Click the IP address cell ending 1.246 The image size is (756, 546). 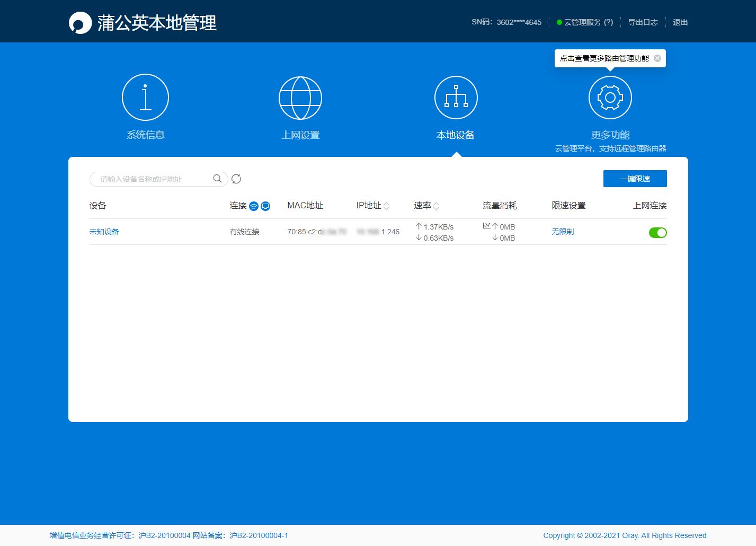point(378,232)
